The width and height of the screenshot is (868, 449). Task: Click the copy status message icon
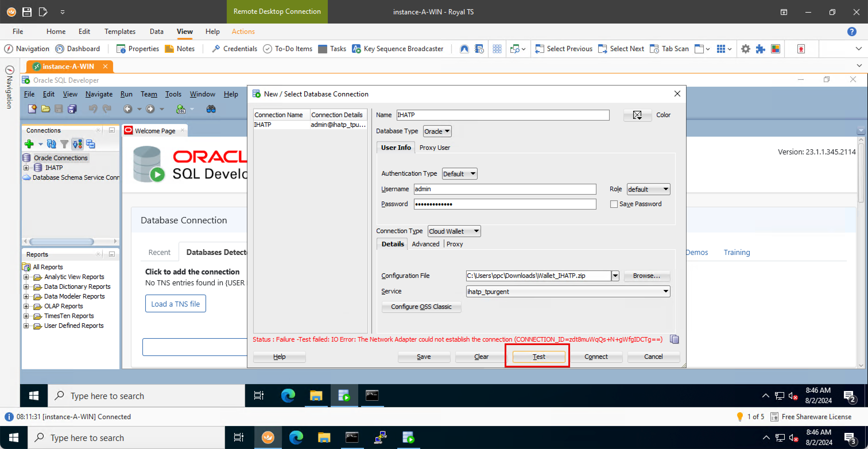pyautogui.click(x=674, y=339)
